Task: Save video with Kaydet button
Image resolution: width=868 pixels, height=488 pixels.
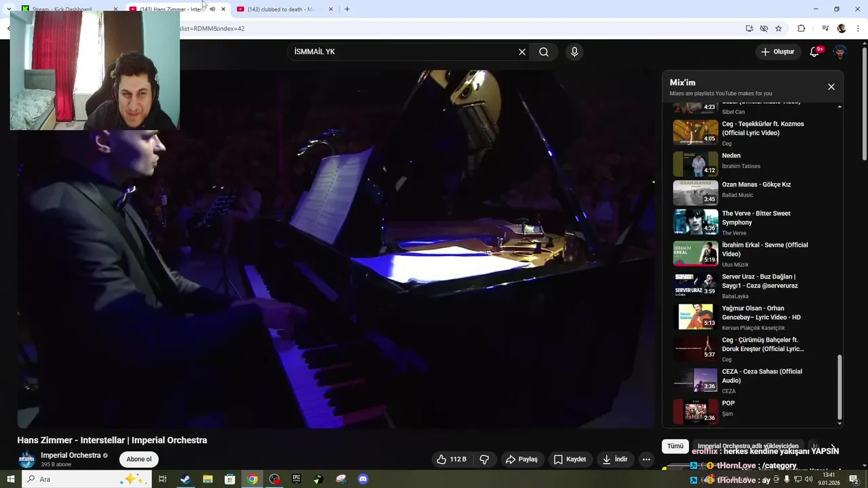Action: coord(570,460)
